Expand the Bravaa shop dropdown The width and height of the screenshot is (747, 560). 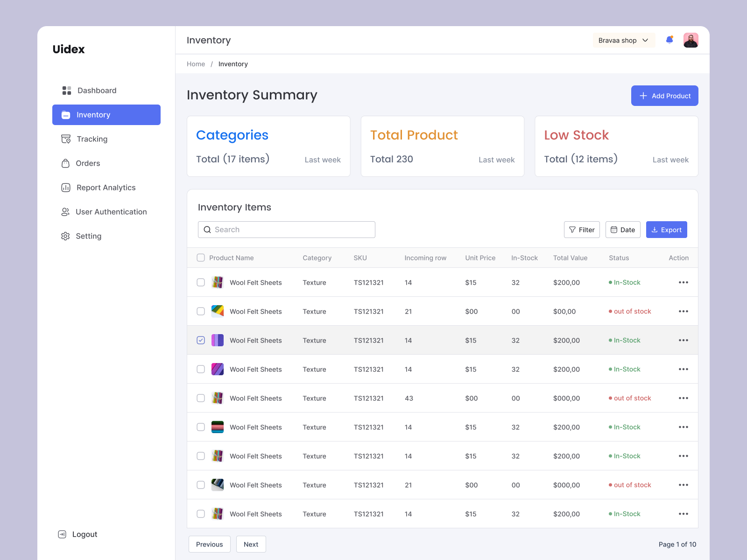pos(624,40)
